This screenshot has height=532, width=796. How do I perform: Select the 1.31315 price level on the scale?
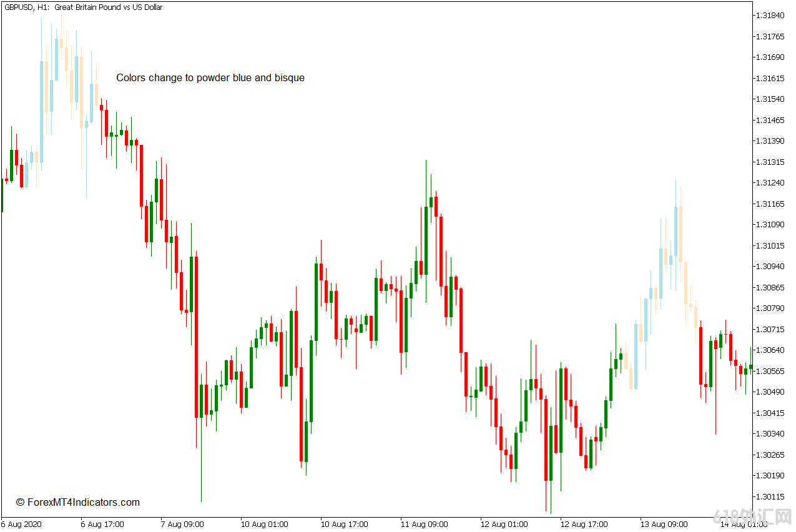click(769, 162)
